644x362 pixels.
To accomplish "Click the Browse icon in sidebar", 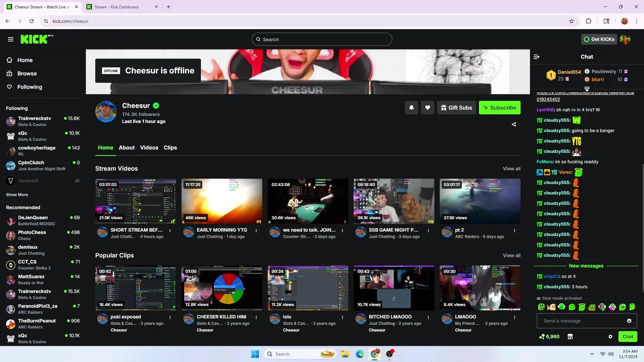I will (x=9, y=73).
